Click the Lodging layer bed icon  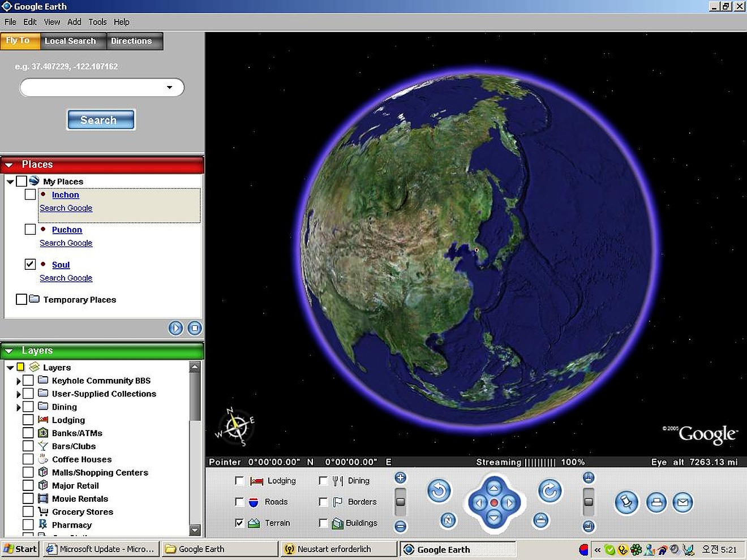pos(43,420)
